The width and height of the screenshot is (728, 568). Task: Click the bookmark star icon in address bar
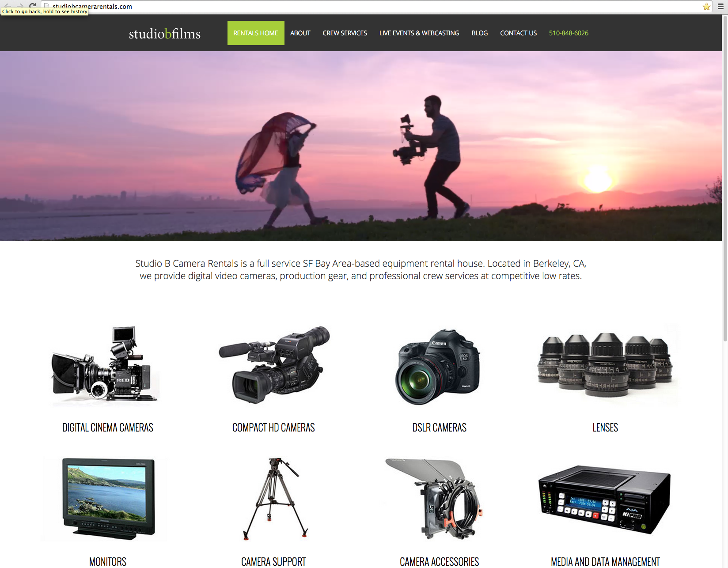(x=706, y=7)
